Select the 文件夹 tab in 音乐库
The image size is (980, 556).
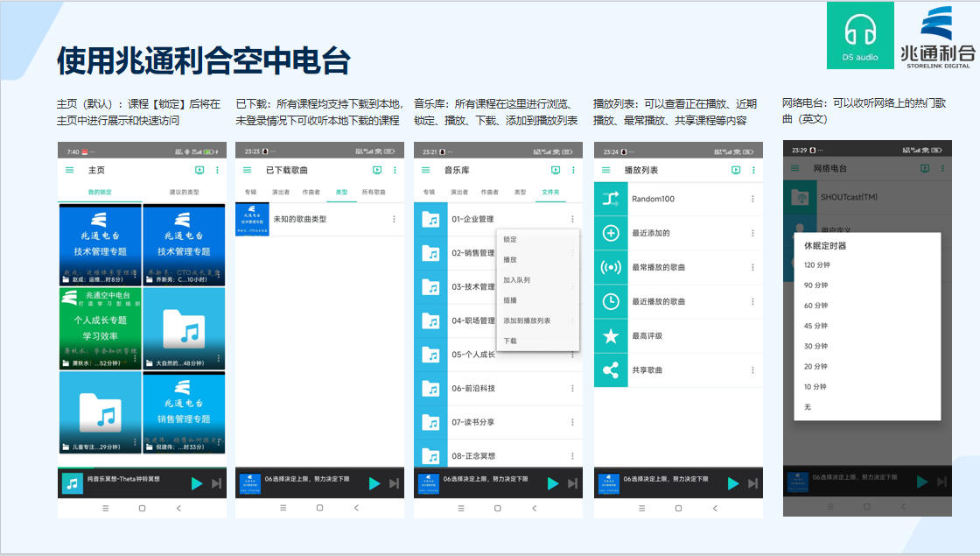pyautogui.click(x=550, y=192)
